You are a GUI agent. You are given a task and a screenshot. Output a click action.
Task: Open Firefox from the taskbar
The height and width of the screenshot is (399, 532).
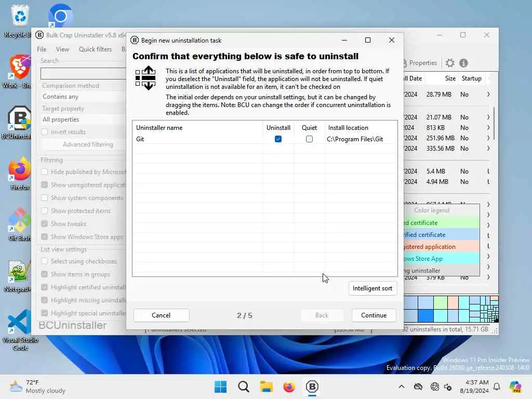pyautogui.click(x=289, y=387)
